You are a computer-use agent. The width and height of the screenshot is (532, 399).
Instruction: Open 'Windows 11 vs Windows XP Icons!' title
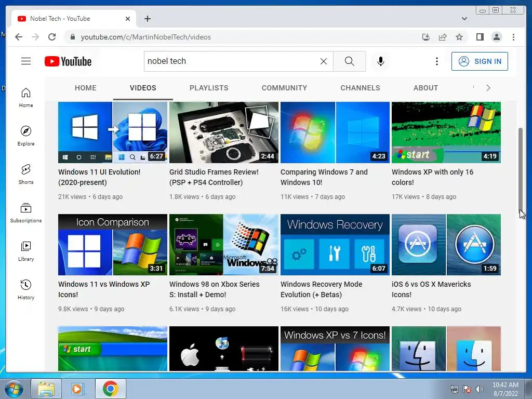point(104,289)
